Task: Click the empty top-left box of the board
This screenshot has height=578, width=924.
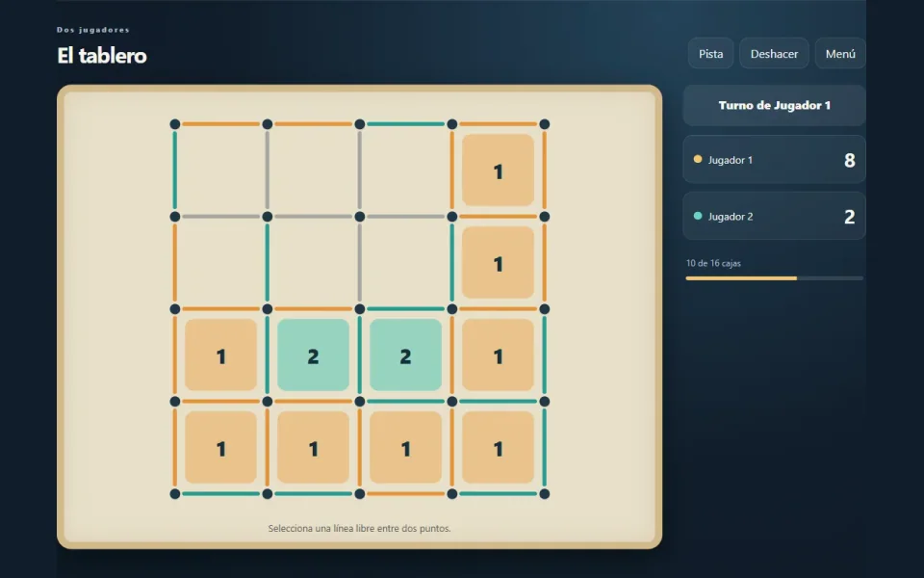Action: pyautogui.click(x=221, y=171)
